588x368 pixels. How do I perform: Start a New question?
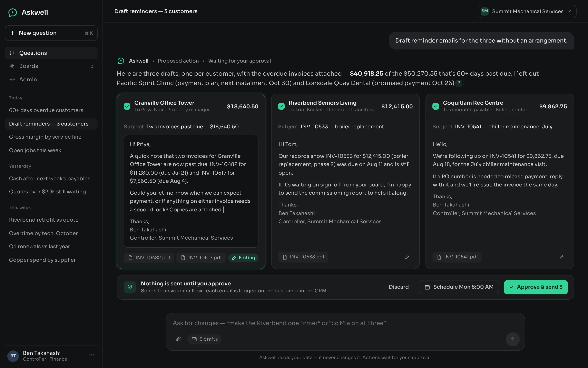click(51, 33)
